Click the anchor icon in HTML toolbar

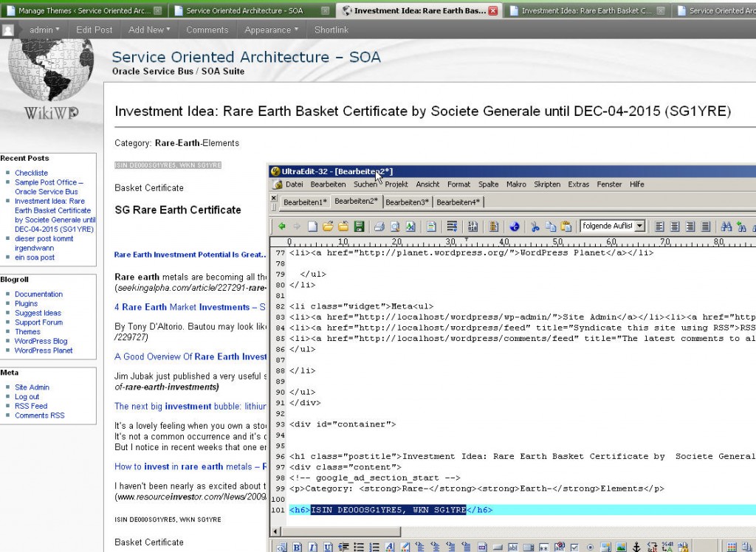pos(636,547)
